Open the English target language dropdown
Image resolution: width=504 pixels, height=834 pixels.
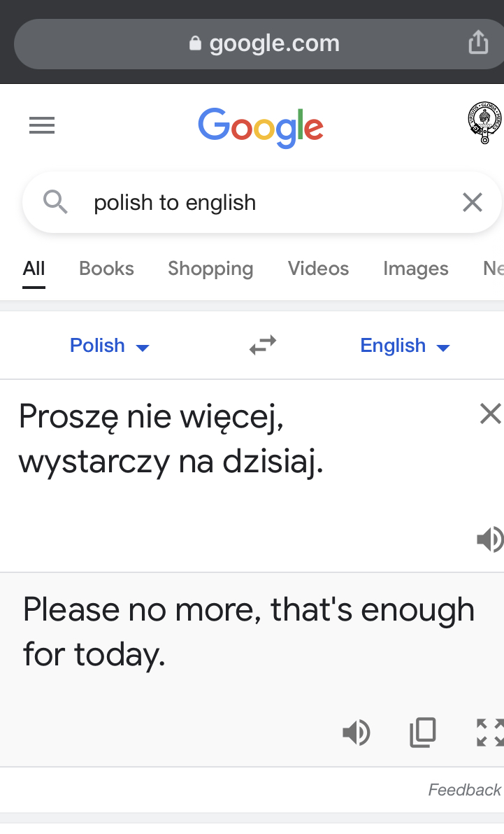[405, 346]
